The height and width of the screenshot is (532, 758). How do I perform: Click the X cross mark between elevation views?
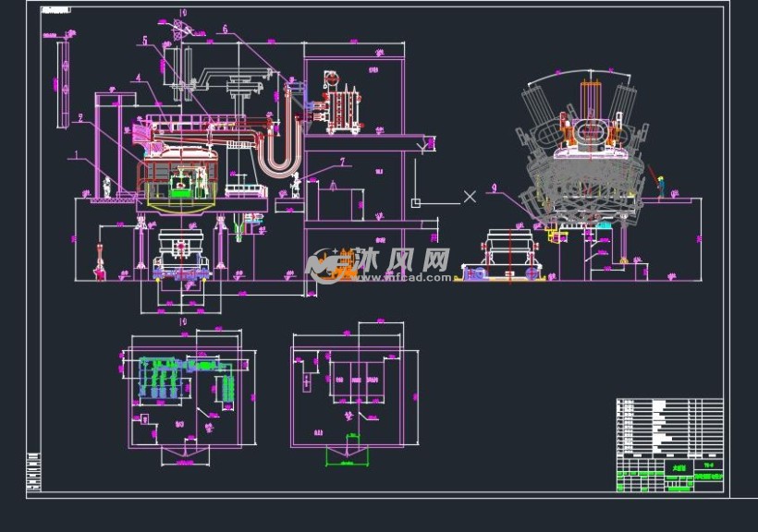point(470,197)
